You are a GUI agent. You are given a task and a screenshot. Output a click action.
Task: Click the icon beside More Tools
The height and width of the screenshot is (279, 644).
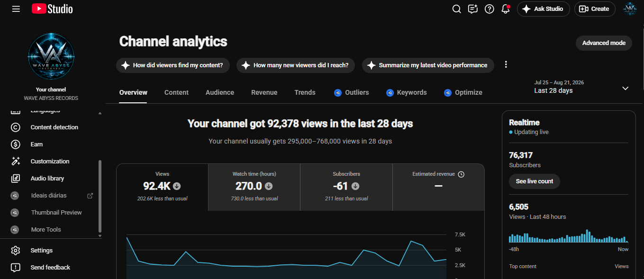pyautogui.click(x=15, y=230)
